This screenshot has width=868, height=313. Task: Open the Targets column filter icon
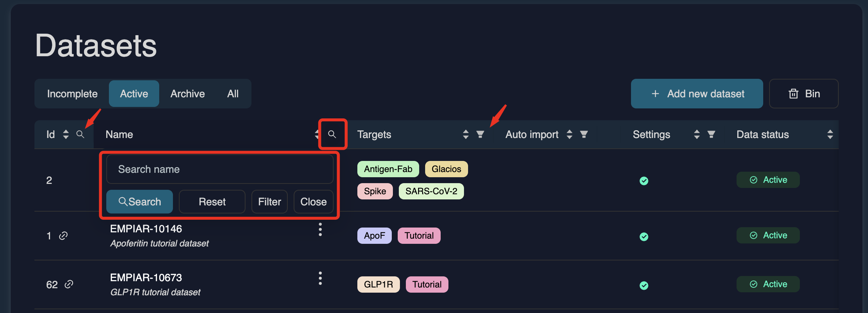pos(480,134)
